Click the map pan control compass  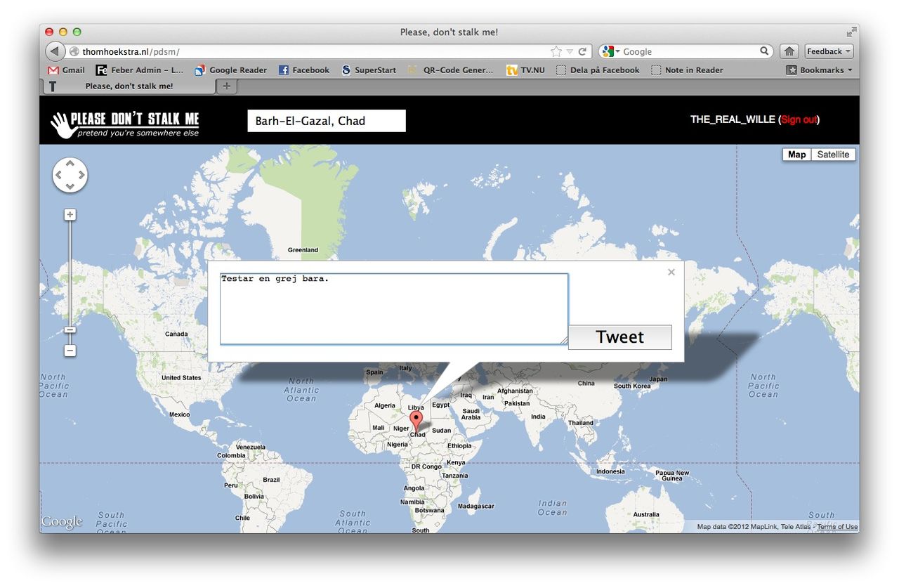point(70,175)
